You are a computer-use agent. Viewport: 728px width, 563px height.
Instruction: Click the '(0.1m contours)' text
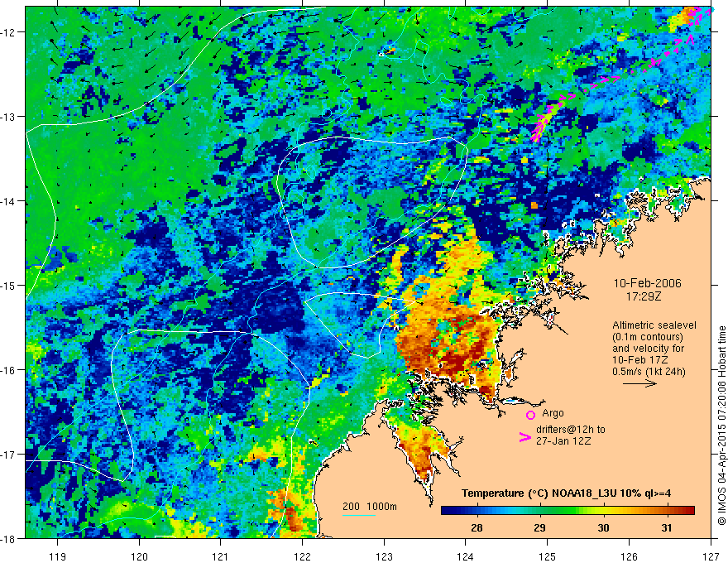tap(648, 337)
